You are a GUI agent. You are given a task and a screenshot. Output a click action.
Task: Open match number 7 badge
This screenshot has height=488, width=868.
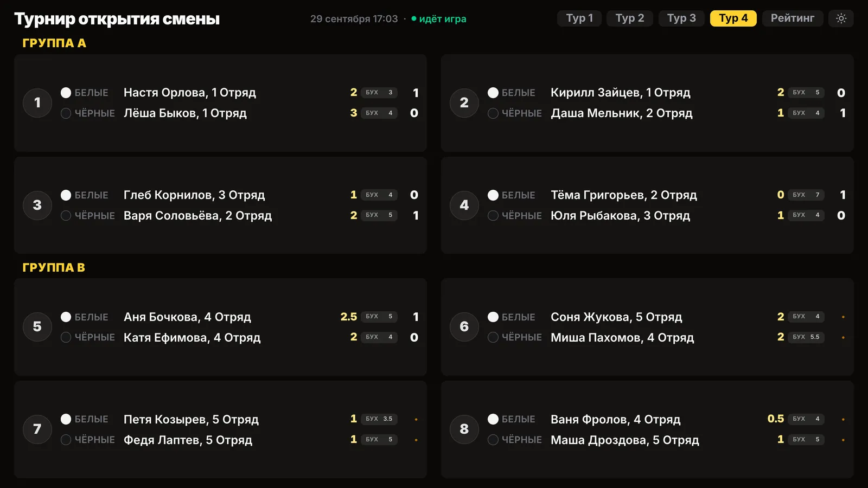[x=37, y=429]
